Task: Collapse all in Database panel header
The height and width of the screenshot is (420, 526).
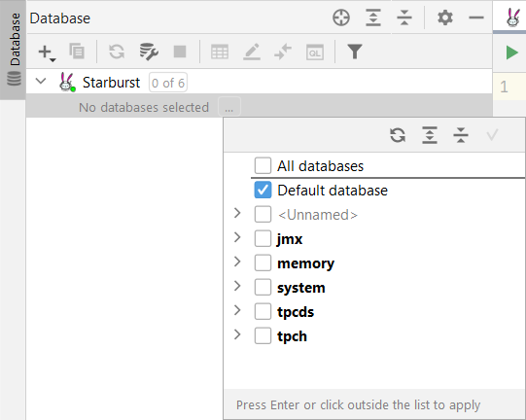Action: point(404,17)
